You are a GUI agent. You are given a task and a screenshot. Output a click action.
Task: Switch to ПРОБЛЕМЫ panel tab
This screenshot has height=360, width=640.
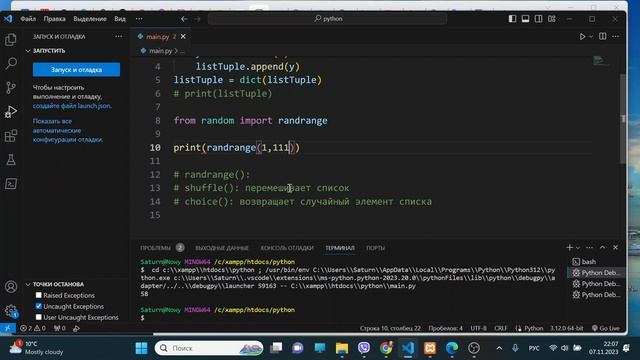click(x=156, y=248)
